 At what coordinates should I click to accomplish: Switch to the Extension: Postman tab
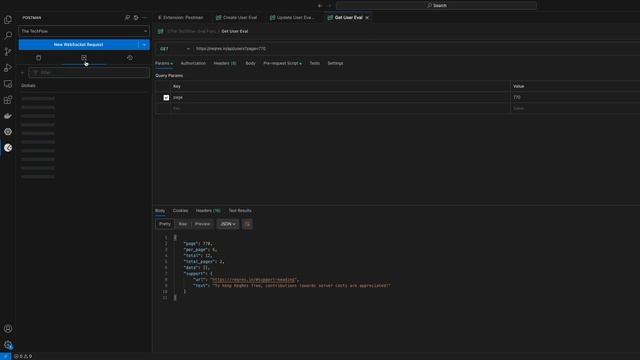click(180, 18)
